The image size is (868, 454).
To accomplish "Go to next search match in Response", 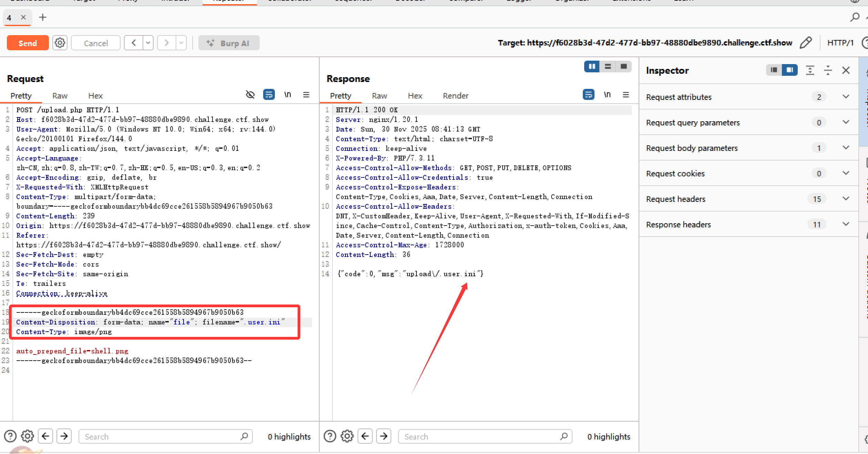I will (384, 436).
